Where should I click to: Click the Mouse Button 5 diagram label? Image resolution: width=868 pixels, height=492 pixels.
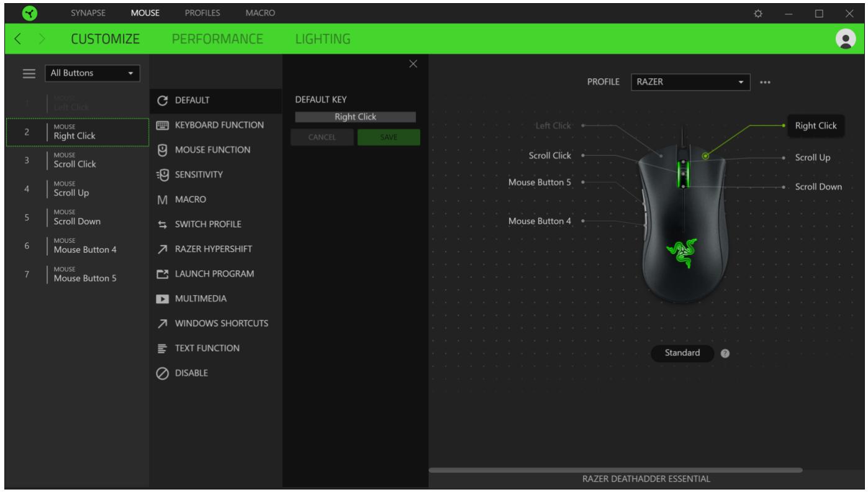pyautogui.click(x=540, y=182)
